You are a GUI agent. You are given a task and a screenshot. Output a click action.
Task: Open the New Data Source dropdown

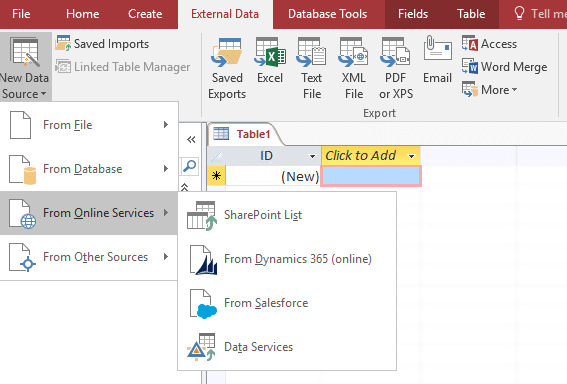(25, 67)
